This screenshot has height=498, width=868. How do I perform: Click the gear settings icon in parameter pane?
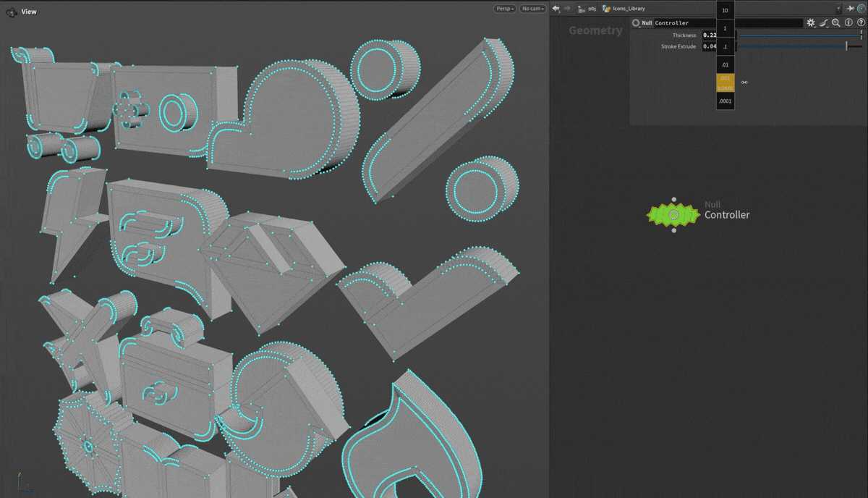[811, 23]
